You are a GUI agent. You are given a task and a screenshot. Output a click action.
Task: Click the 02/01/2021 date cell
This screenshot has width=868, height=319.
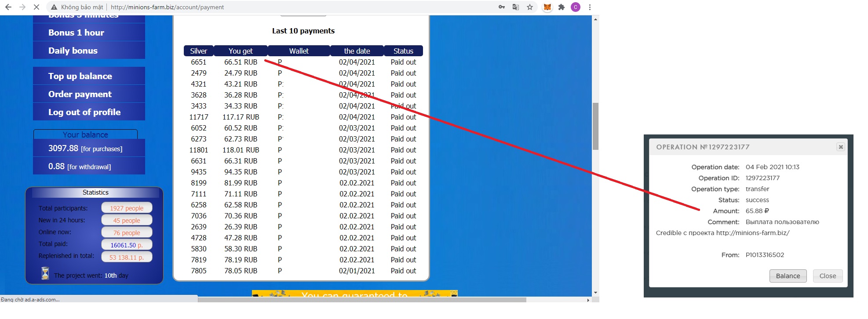click(x=357, y=271)
